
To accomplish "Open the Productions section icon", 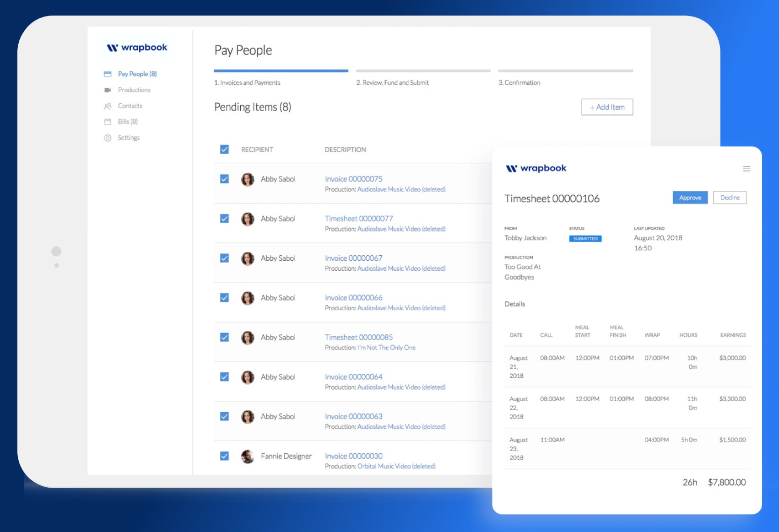I will pos(108,90).
